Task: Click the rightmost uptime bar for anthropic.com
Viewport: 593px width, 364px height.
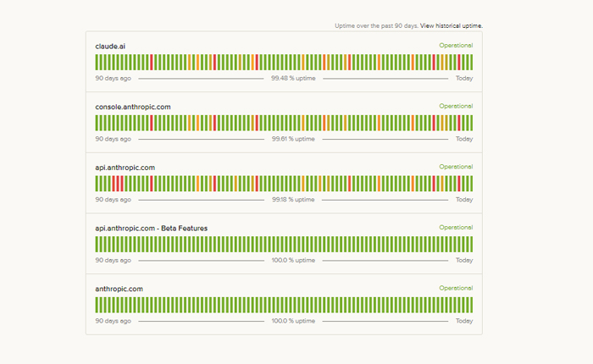Action: (x=471, y=305)
